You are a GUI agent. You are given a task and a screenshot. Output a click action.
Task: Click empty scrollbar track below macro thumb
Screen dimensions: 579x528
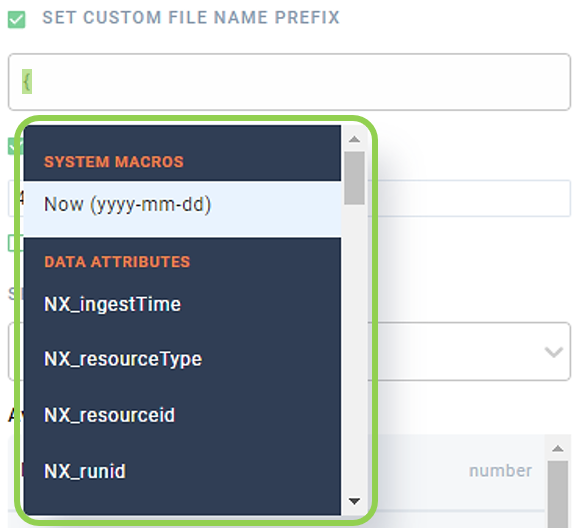tap(354, 347)
